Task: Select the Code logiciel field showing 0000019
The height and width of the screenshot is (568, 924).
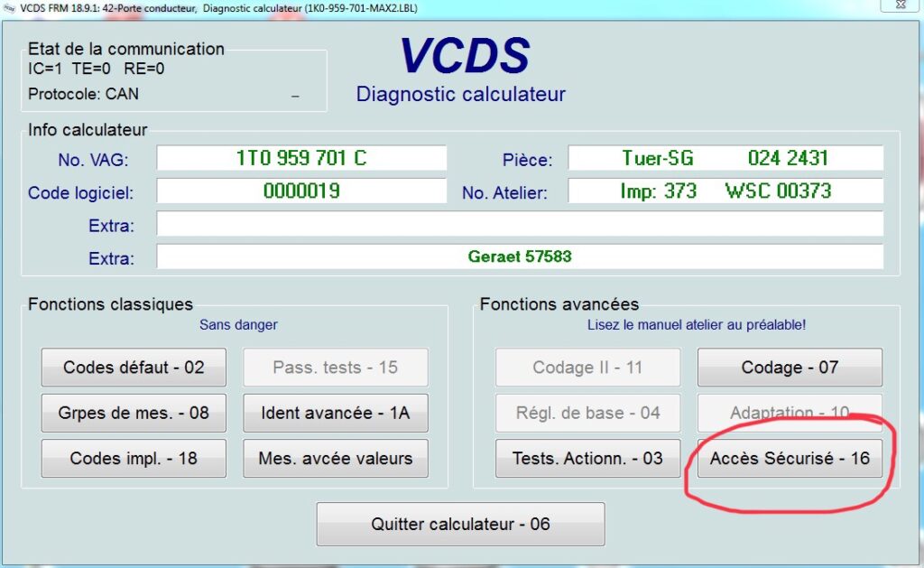Action: pos(302,191)
